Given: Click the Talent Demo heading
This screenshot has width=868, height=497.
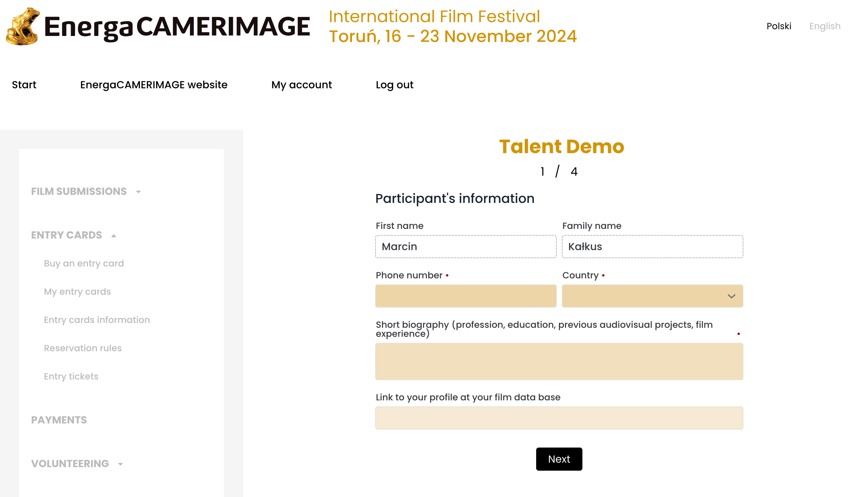Looking at the screenshot, I should [562, 146].
